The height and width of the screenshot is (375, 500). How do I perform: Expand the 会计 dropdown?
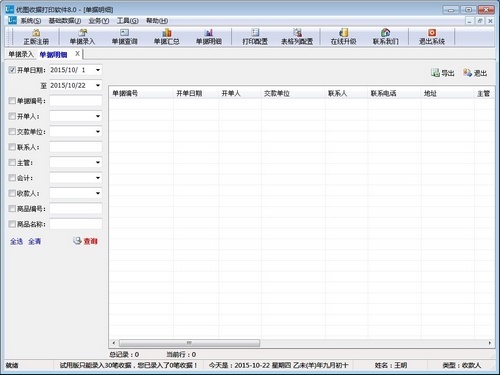pyautogui.click(x=98, y=178)
